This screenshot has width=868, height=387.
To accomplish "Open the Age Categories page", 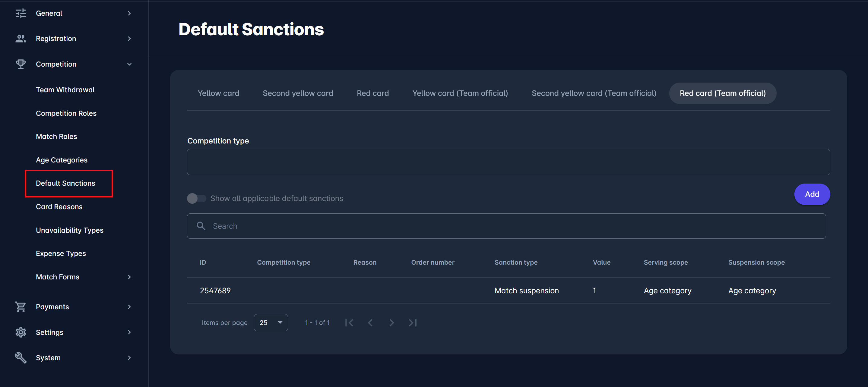I will click(x=62, y=160).
